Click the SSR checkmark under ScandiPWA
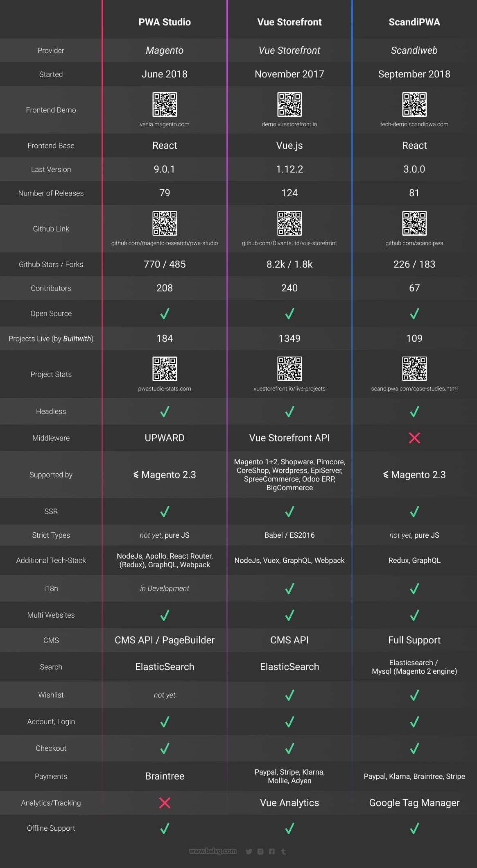 (x=414, y=511)
